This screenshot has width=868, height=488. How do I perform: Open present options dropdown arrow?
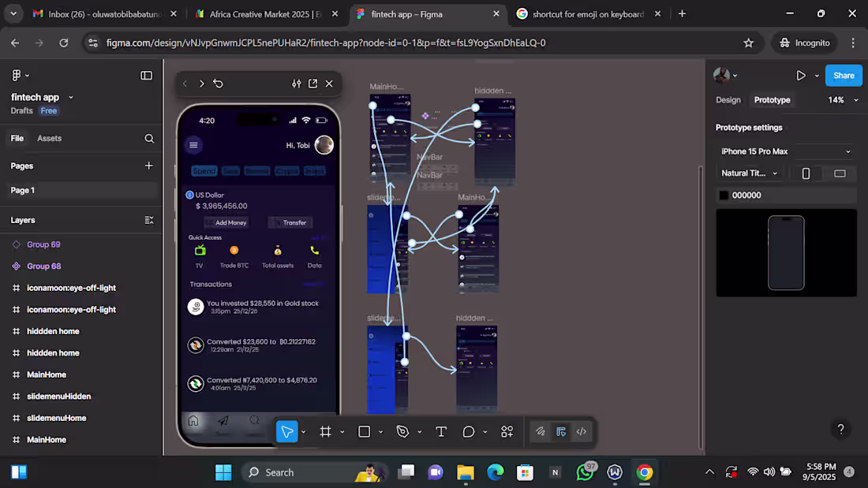[x=817, y=76]
